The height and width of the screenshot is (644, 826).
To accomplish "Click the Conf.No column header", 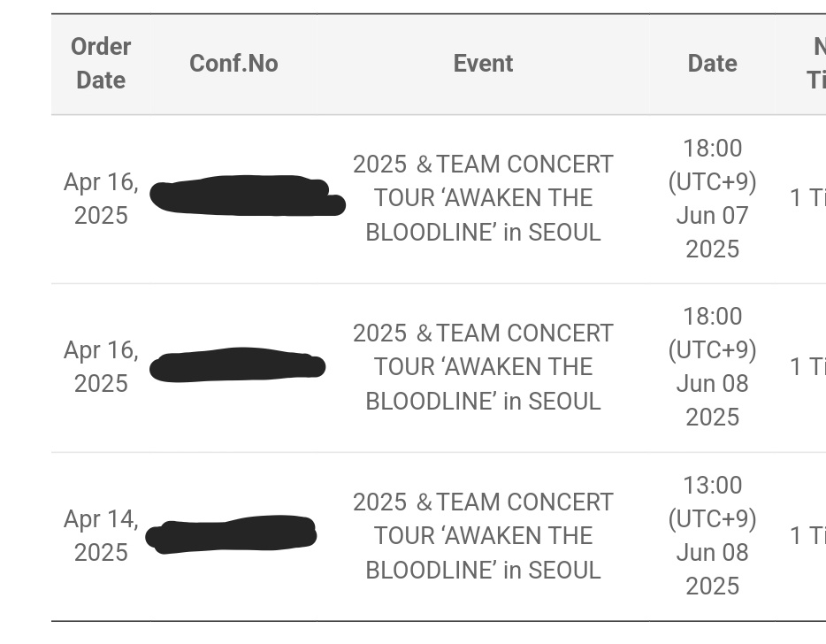I will pyautogui.click(x=233, y=63).
